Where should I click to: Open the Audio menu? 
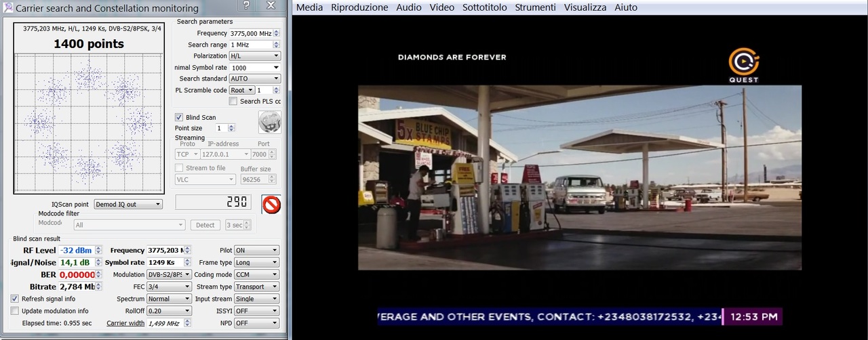point(409,7)
